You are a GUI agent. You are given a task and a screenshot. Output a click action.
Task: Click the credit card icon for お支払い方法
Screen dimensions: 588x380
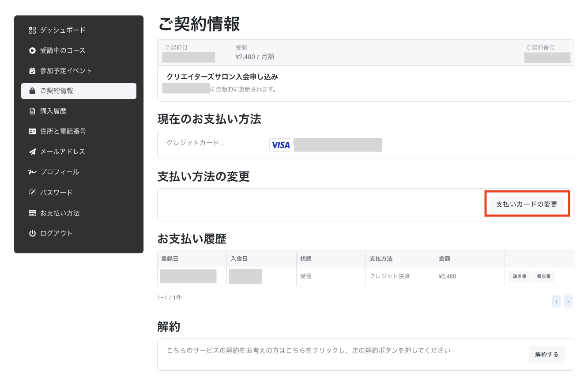(32, 213)
